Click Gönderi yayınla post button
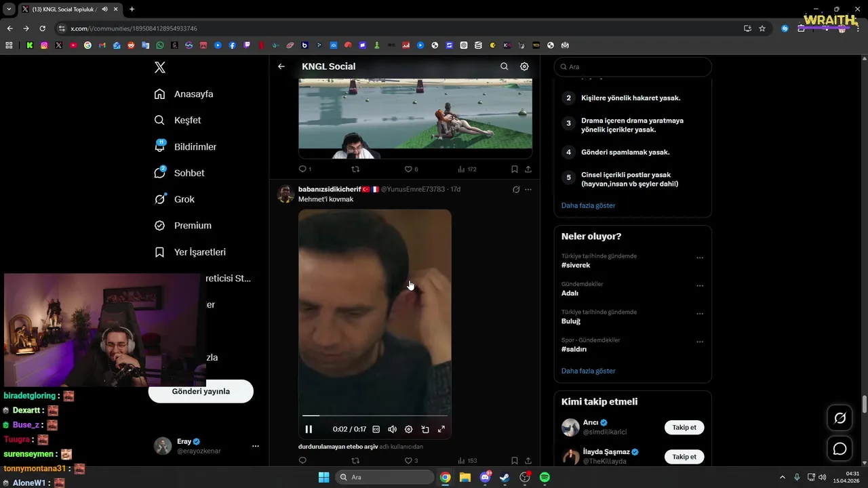 click(x=201, y=391)
